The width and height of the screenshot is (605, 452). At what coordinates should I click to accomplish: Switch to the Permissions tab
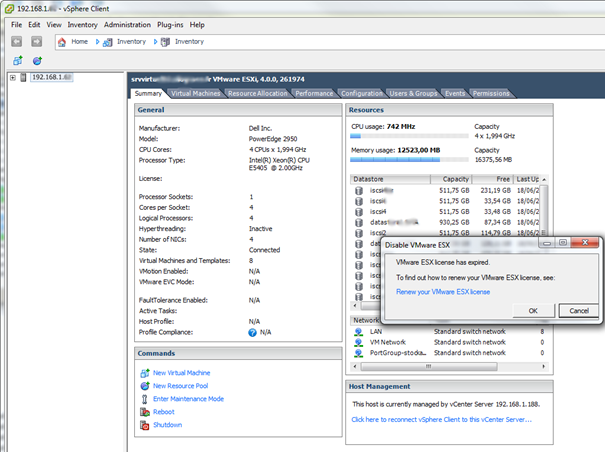(491, 93)
